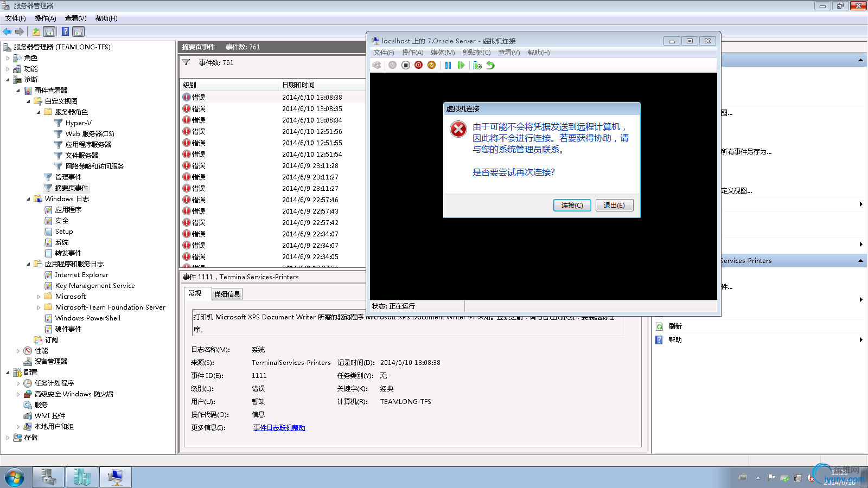Select the event dated 2014/6/10 12:51:56
This screenshot has height=488, width=868.
tap(273, 132)
